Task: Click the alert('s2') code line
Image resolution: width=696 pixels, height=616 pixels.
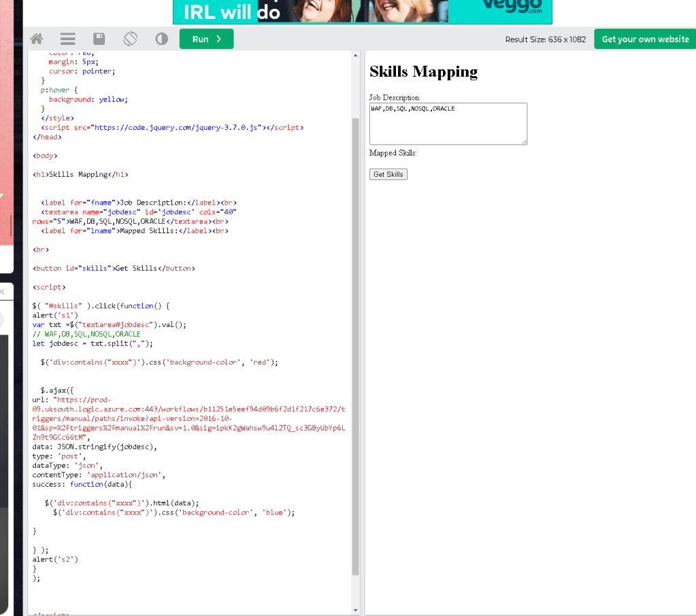Action: point(55,560)
